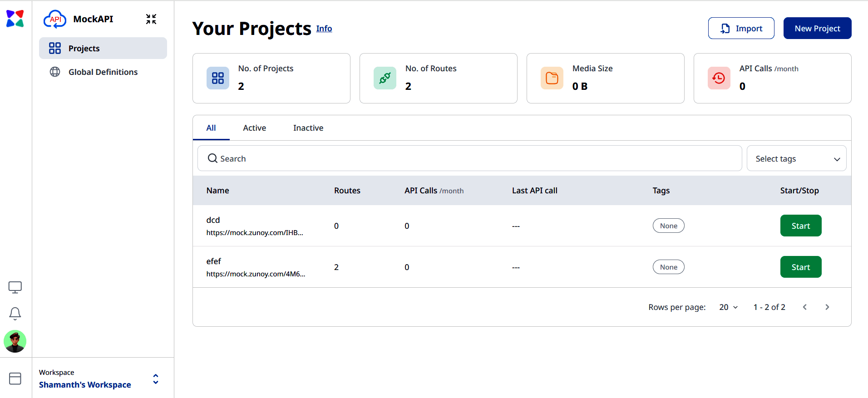Click the Import button

741,28
